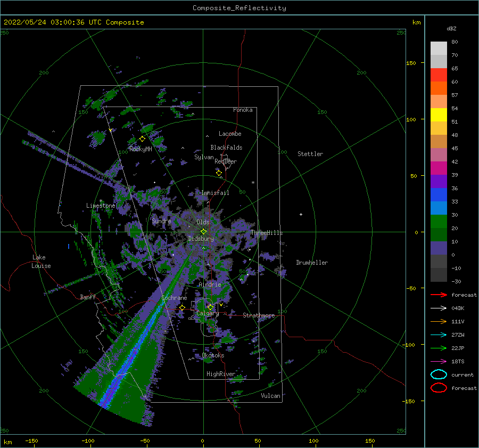Click the white plus marker west of Stettler's longitude near ThreeHills
This screenshot has width=479, height=448.
(301, 214)
